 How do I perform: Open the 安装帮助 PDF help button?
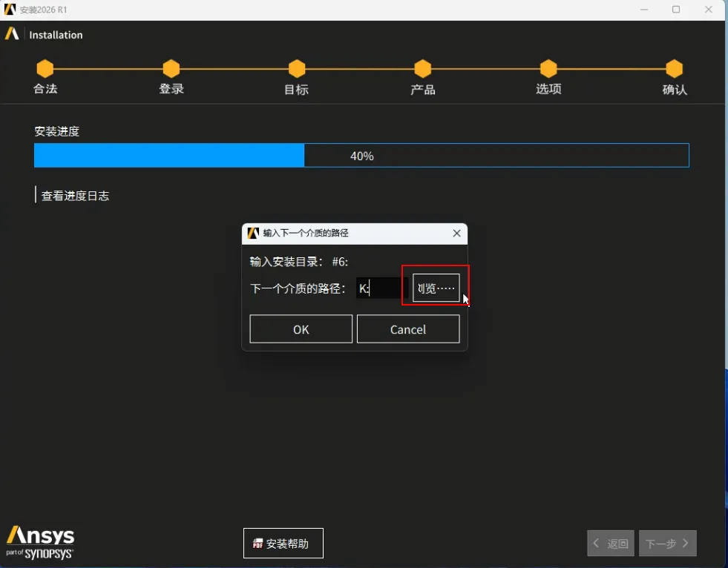[x=283, y=544]
